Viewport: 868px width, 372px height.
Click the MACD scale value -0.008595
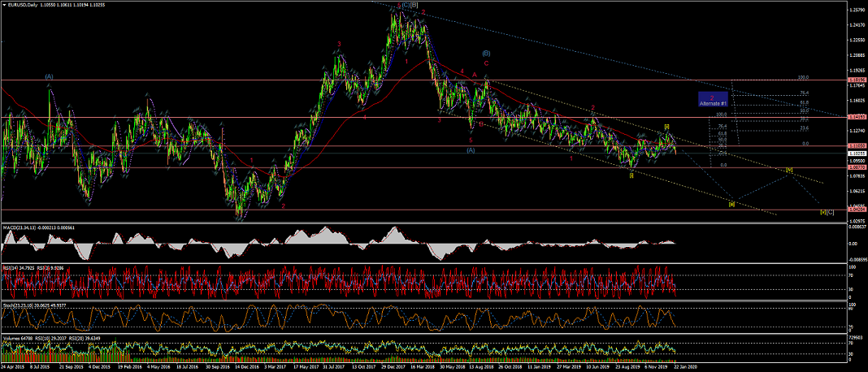point(857,260)
